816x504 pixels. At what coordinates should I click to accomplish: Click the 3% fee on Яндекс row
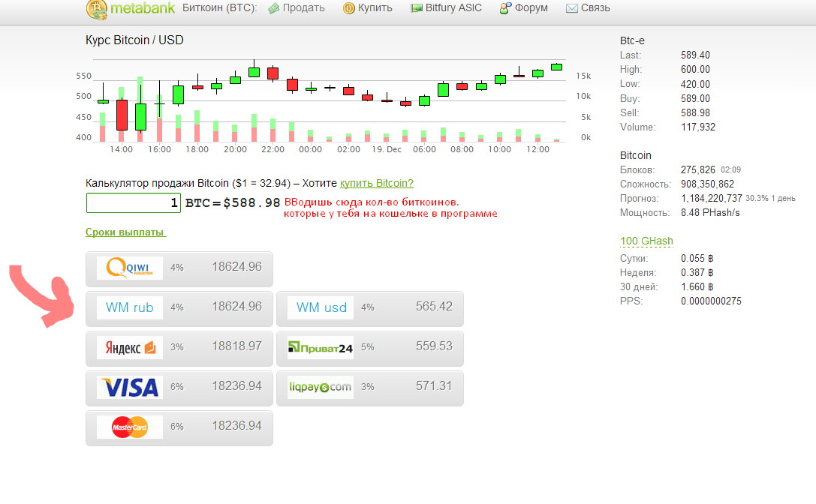click(177, 347)
